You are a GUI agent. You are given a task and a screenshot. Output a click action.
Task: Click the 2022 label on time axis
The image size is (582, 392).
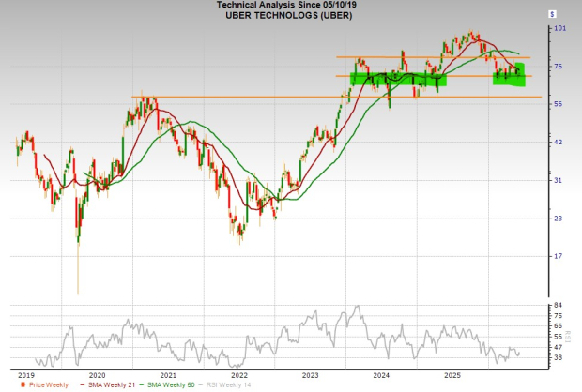coord(239,375)
